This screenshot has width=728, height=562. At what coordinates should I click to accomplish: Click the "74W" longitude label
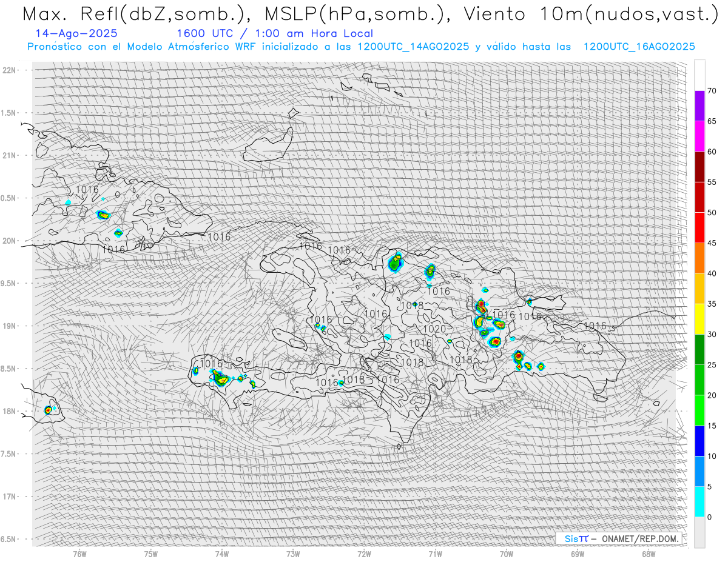coord(222,554)
